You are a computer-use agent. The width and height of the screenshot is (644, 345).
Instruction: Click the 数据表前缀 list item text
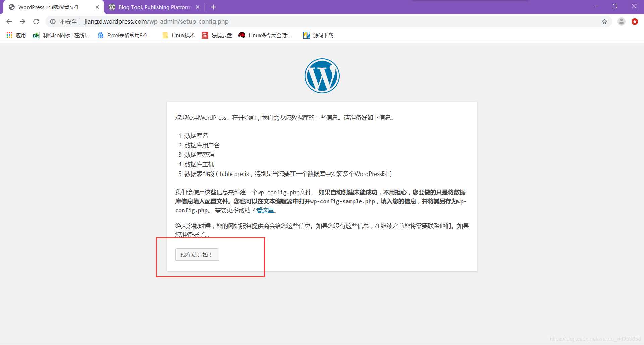coord(288,174)
